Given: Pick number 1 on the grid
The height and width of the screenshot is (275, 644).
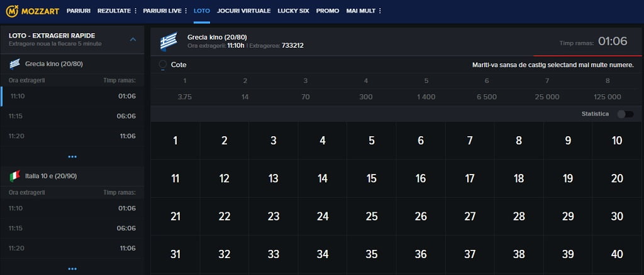Looking at the screenshot, I should (x=175, y=141).
